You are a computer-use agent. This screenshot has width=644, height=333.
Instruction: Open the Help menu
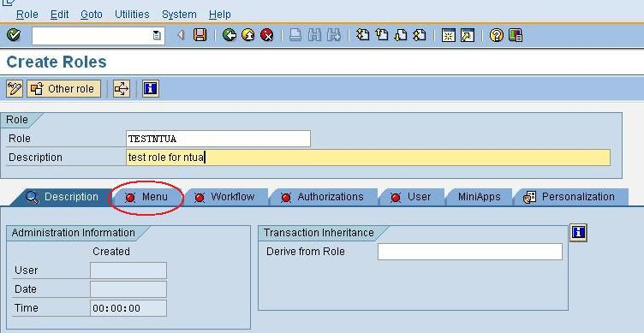click(x=220, y=15)
